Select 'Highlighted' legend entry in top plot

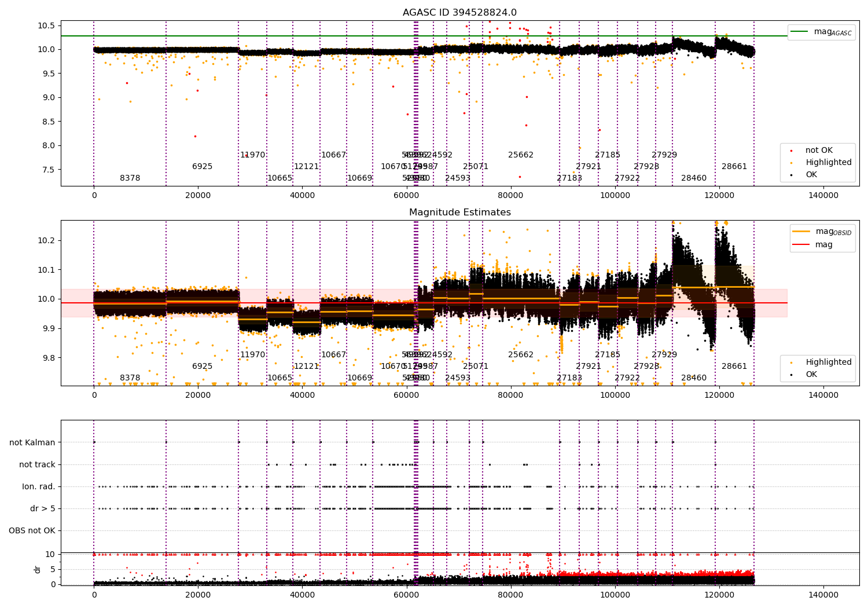[x=829, y=163]
